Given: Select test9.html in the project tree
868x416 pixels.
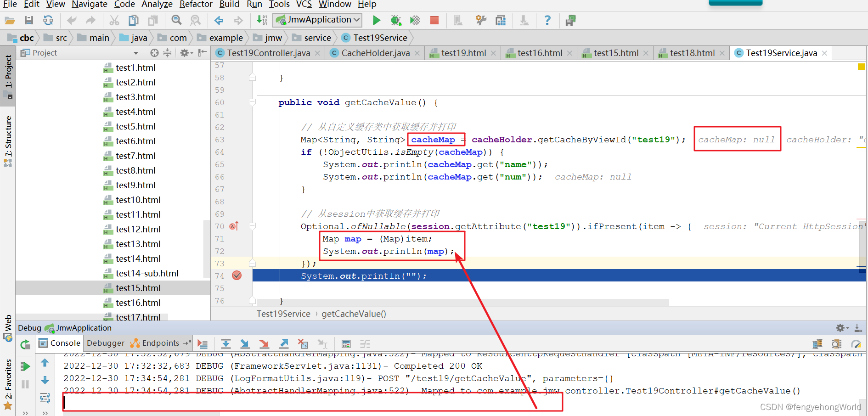Looking at the screenshot, I should (135, 185).
